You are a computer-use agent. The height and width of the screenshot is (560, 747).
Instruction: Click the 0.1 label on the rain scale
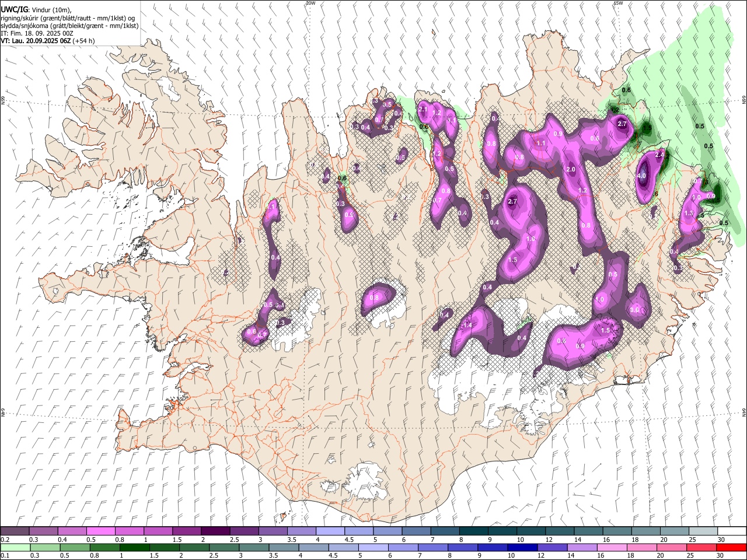tap(5, 555)
